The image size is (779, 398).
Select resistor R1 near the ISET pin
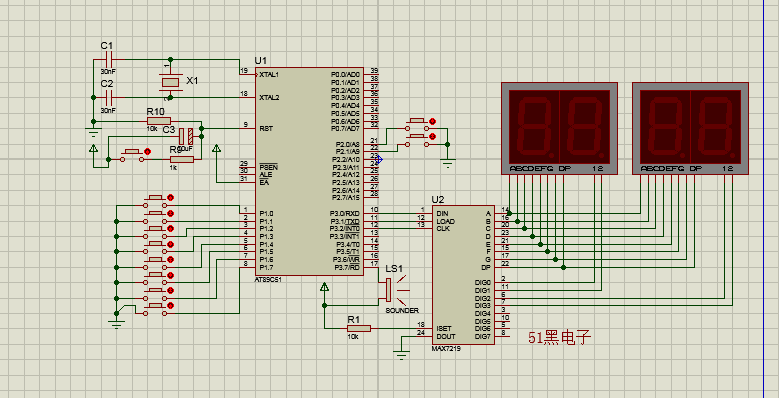coord(359,328)
